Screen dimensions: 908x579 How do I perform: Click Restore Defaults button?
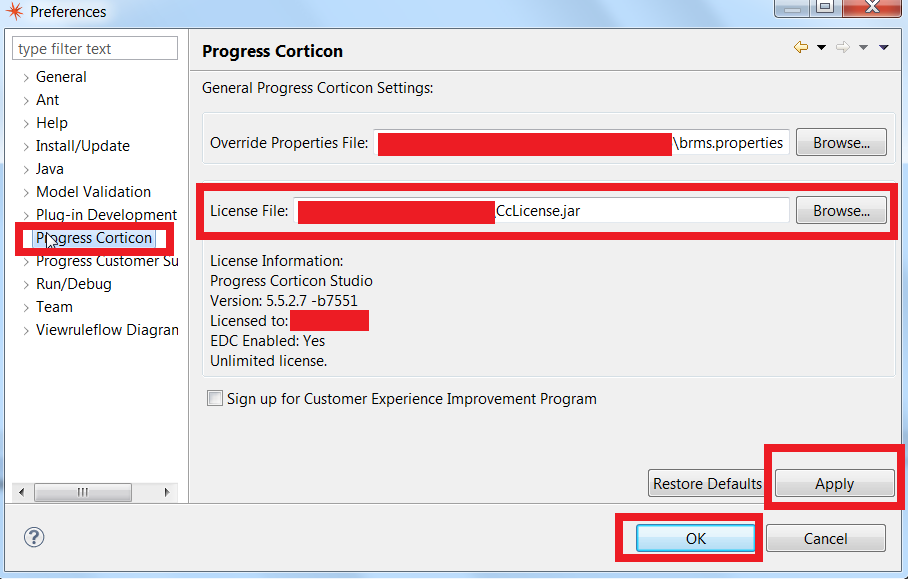[707, 483]
